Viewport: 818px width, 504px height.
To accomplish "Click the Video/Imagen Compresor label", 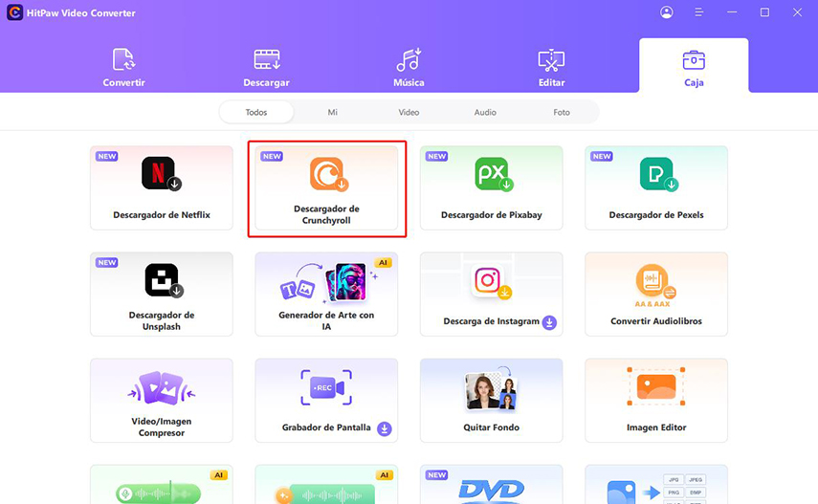I will pyautogui.click(x=161, y=427).
